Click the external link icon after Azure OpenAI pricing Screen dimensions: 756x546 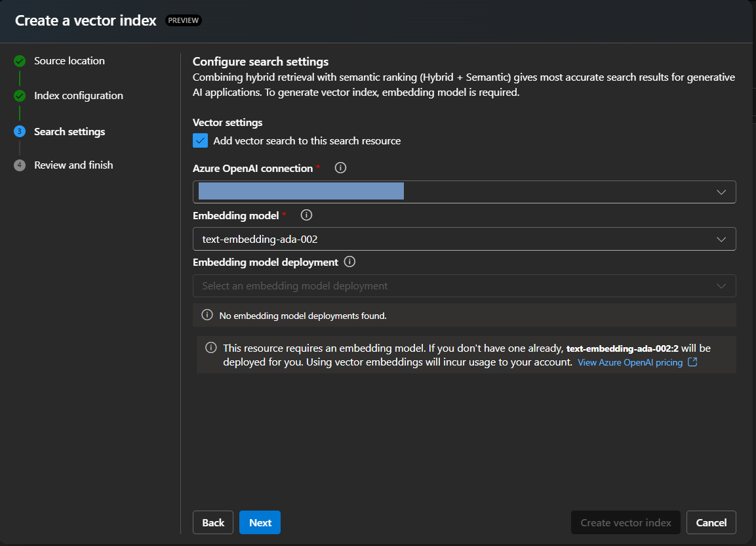[x=693, y=362]
